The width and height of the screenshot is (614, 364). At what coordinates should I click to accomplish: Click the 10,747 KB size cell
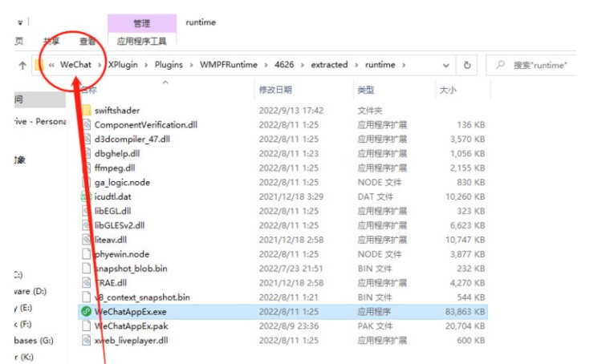pos(465,240)
